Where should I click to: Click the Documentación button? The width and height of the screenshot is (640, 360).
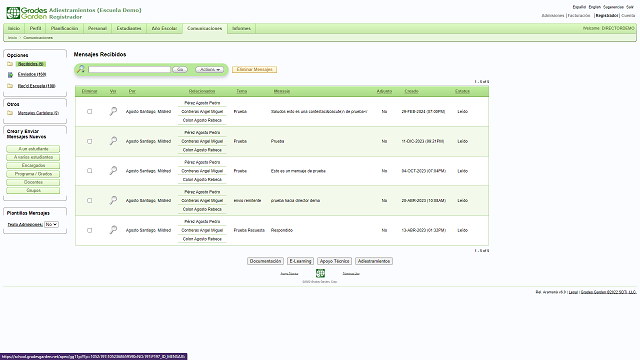tap(265, 261)
